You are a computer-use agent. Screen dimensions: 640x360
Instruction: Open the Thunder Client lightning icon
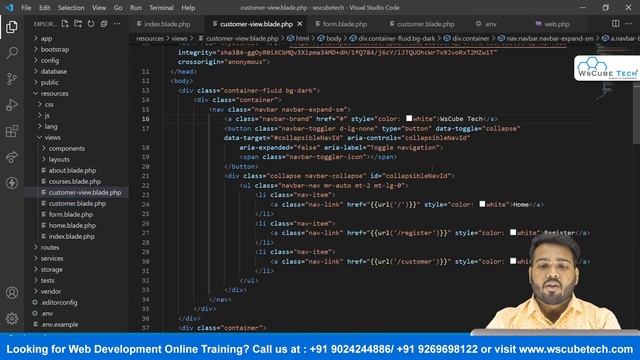click(x=12, y=183)
